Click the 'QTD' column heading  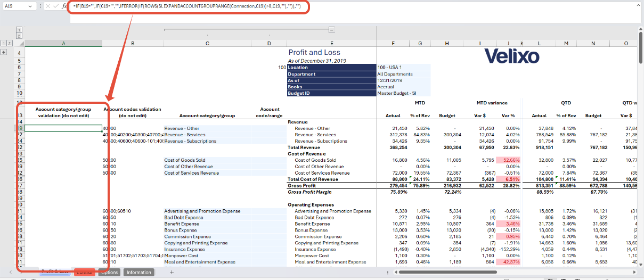565,102
